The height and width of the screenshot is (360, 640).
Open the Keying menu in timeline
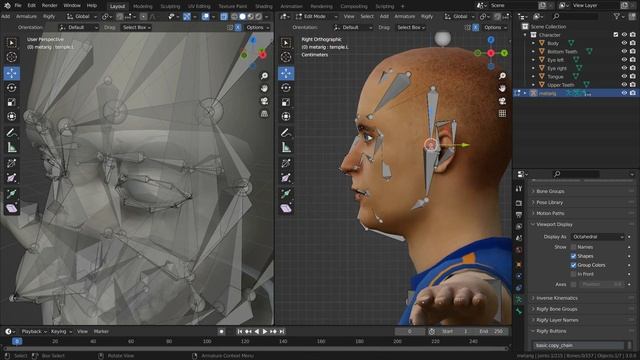tap(61, 331)
